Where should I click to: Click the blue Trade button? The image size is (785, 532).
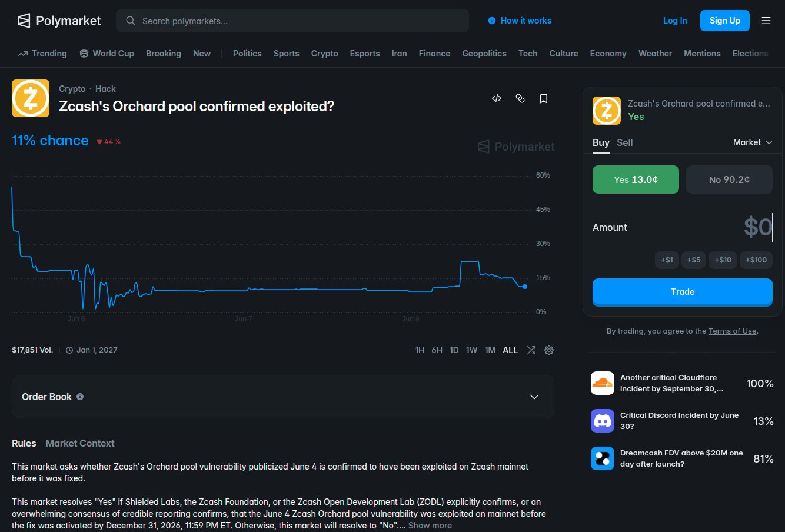coord(683,292)
